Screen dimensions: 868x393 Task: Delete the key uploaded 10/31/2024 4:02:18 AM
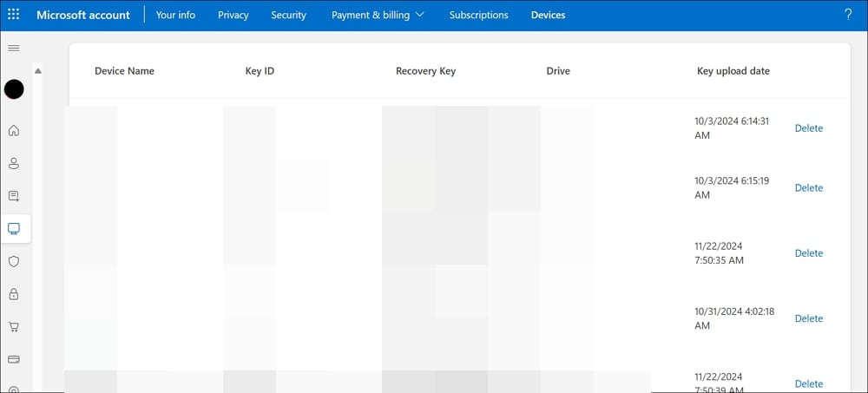[x=808, y=318]
